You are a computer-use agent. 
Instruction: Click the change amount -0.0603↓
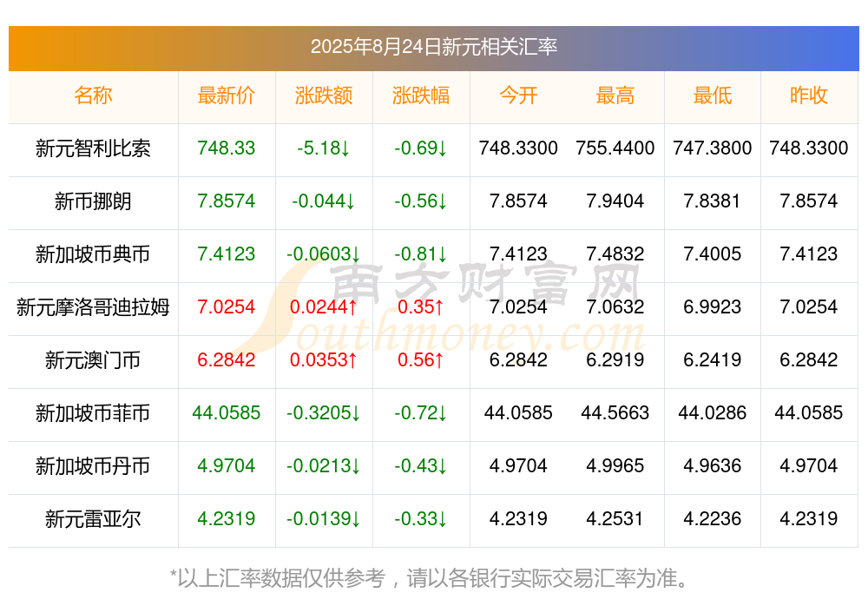[324, 254]
